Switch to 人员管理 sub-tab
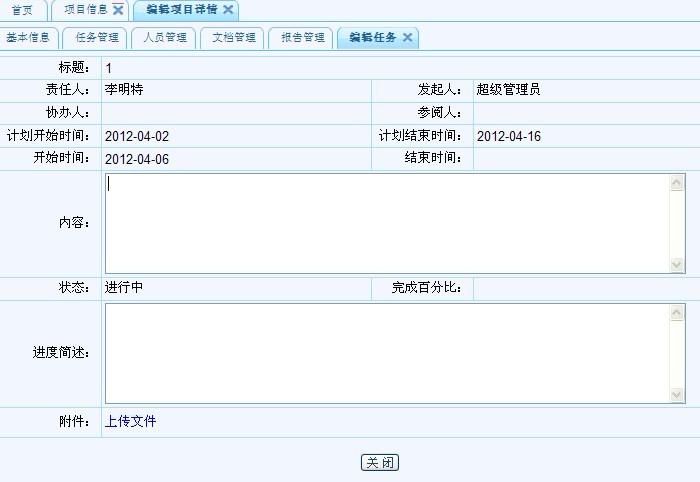This screenshot has width=700, height=482. point(165,38)
